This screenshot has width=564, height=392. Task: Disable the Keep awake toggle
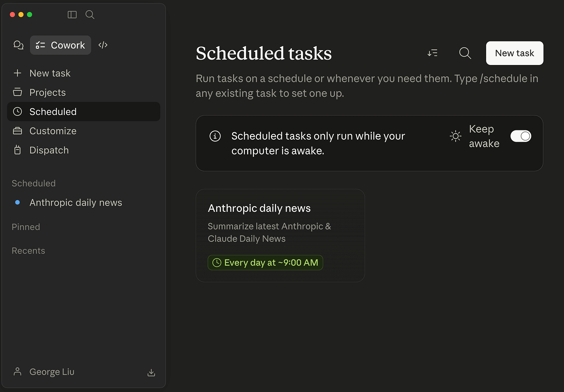(521, 136)
